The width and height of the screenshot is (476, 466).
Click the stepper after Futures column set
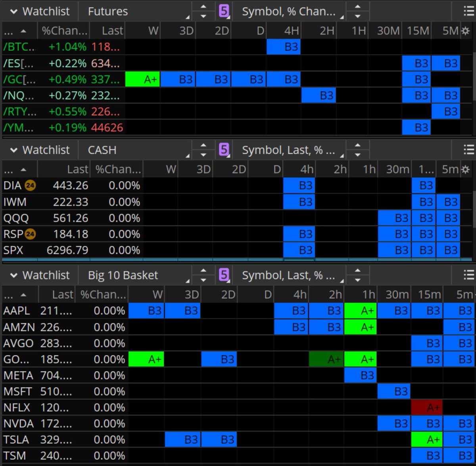[x=358, y=11]
